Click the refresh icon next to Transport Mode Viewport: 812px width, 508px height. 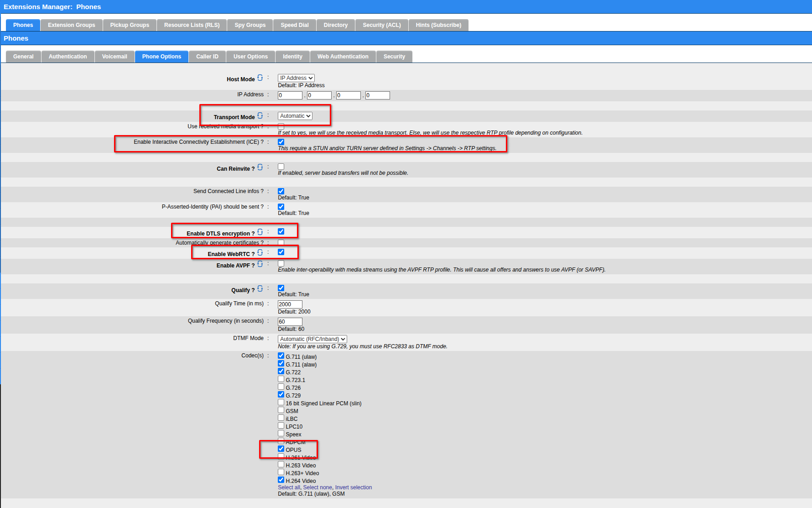tap(260, 116)
